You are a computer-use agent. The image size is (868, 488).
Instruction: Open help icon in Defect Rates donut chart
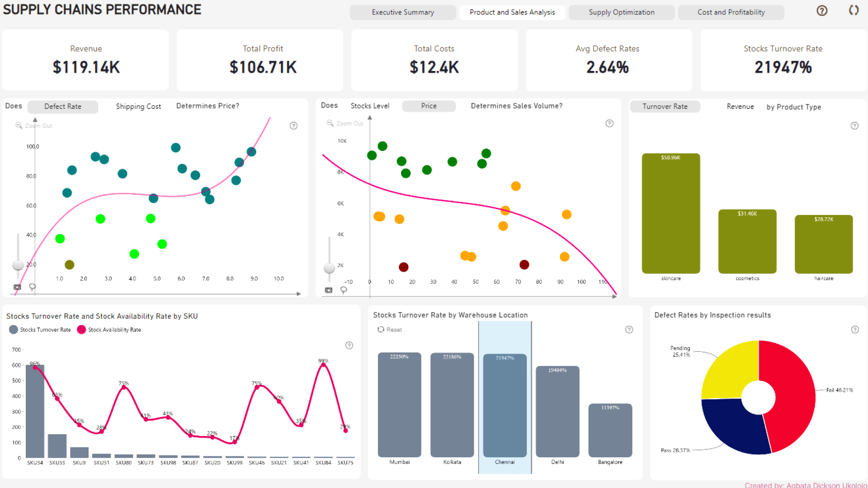(x=855, y=329)
